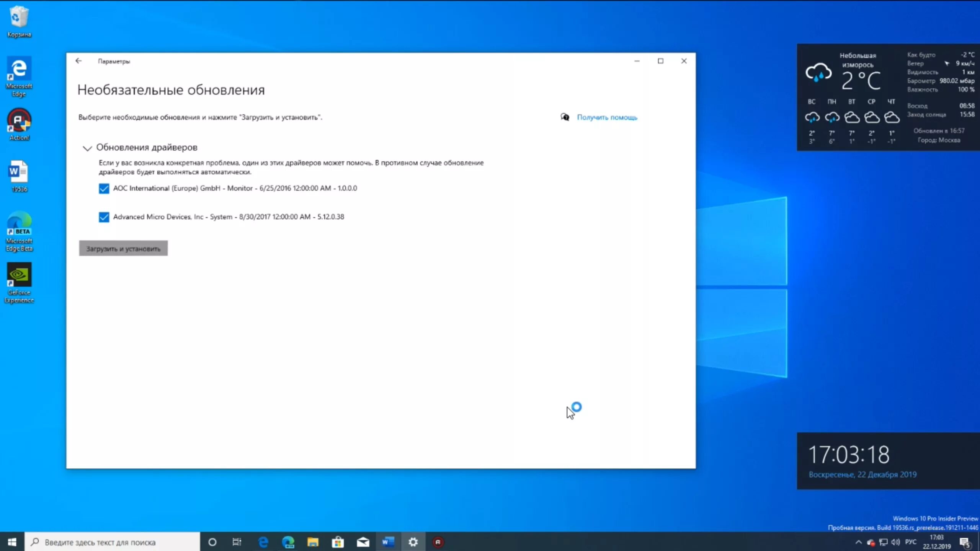Collapse the driver updates section
The height and width of the screenshot is (551, 980).
[87, 148]
